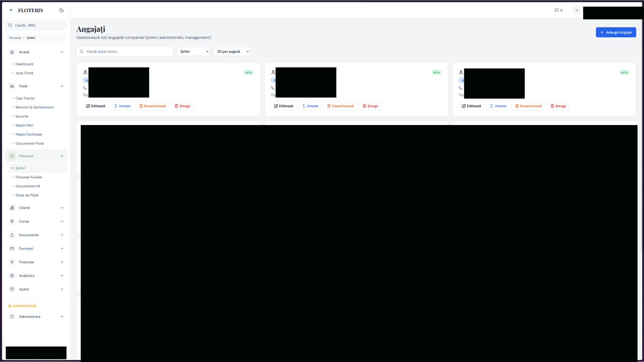This screenshot has height=362, width=644.
Task: Click Unește on the second employee card
Action: coord(310,106)
